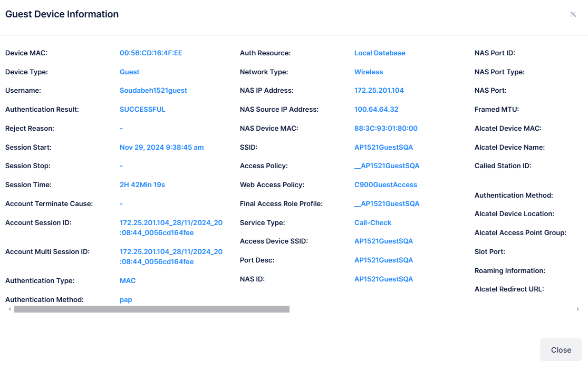The image size is (588, 370).
Task: Open the Wireless network type link
Action: pyautogui.click(x=369, y=72)
